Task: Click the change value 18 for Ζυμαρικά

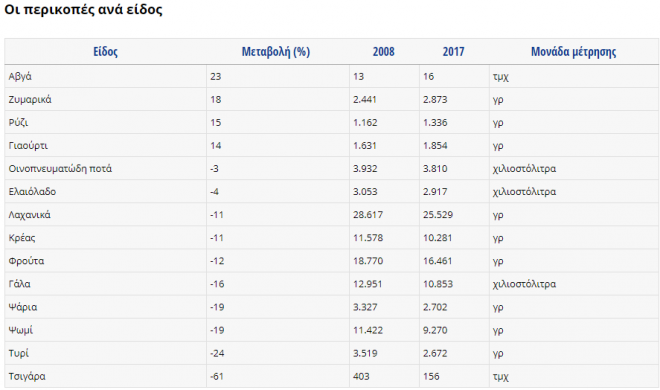Action: pyautogui.click(x=216, y=100)
